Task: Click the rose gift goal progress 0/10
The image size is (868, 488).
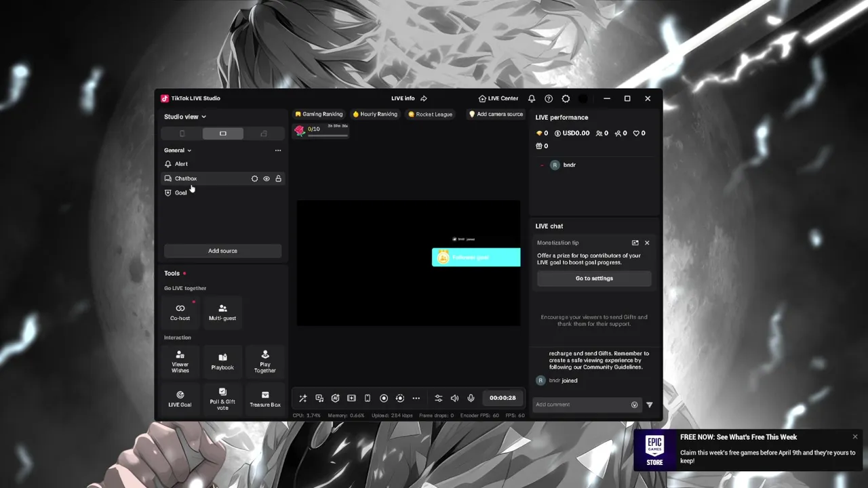Action: [321, 130]
